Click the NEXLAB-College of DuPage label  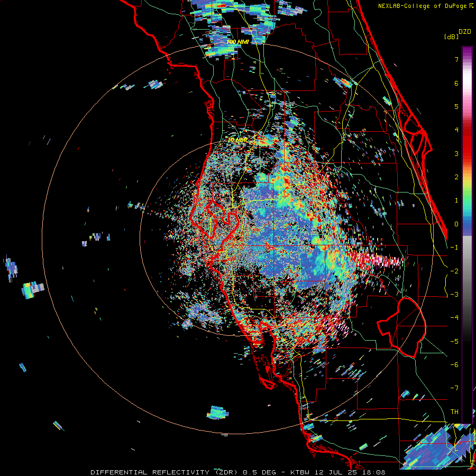click(x=425, y=6)
